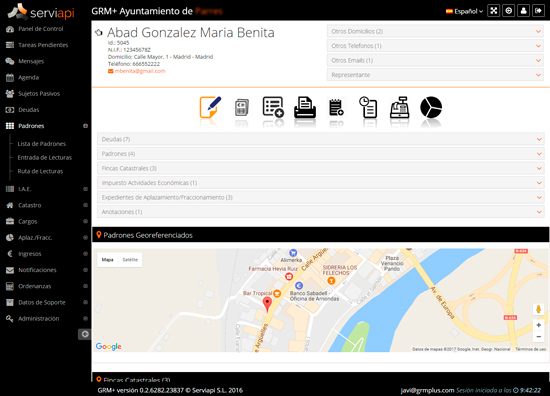550x396 pixels.
Task: Open the Otros Domicilios (2) dropdown
Action: point(435,32)
